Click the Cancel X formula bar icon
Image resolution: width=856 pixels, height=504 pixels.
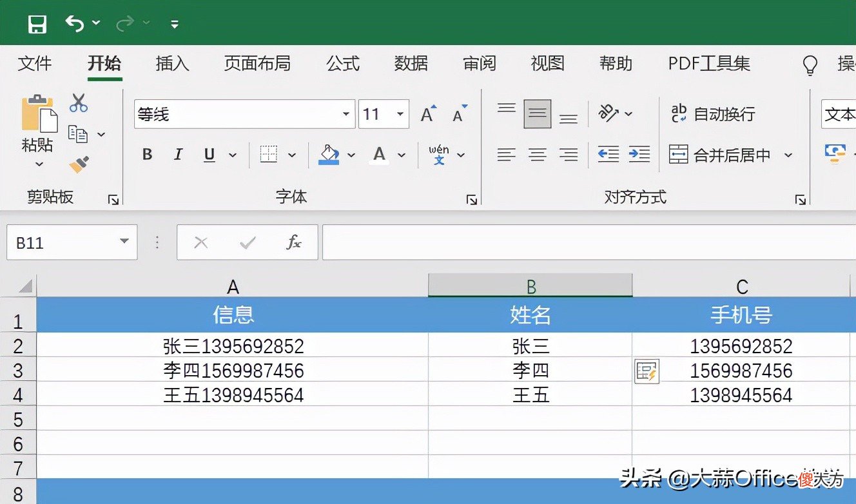coord(201,242)
